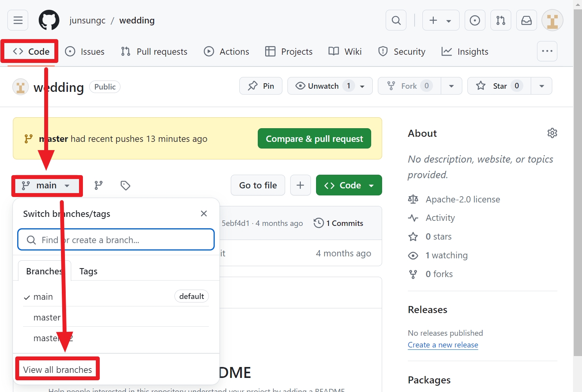
Task: Switch to the Code tab
Action: 31,52
